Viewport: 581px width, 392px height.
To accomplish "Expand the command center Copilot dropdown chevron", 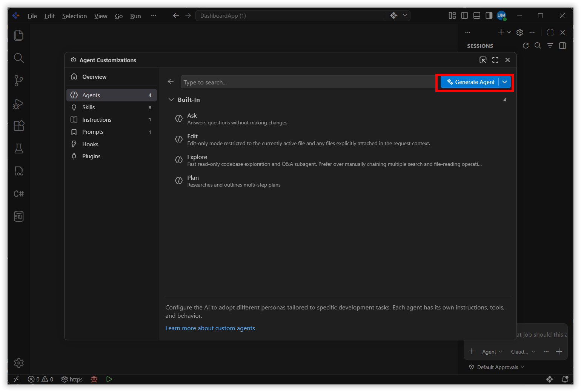I will 405,15.
